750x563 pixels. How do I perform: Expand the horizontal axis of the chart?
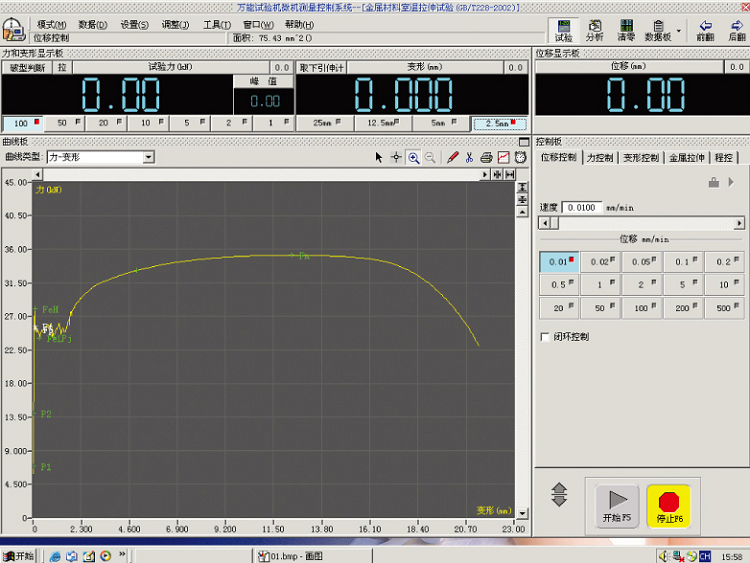click(510, 175)
